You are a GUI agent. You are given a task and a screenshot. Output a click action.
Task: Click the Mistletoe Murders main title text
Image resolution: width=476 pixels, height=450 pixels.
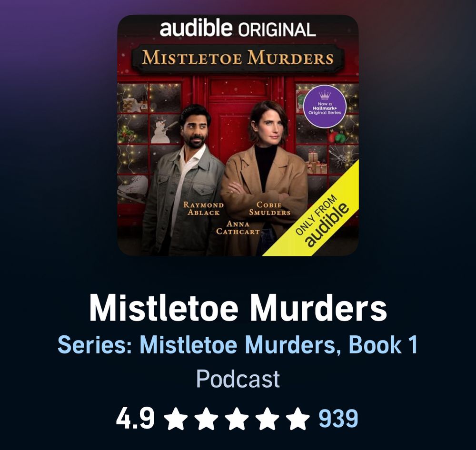(238, 308)
